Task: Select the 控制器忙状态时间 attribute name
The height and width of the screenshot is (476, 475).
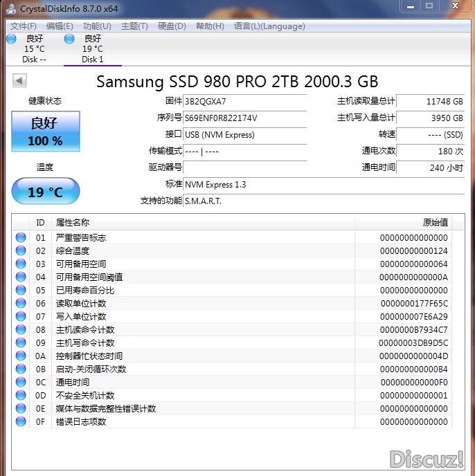Action: [x=89, y=356]
